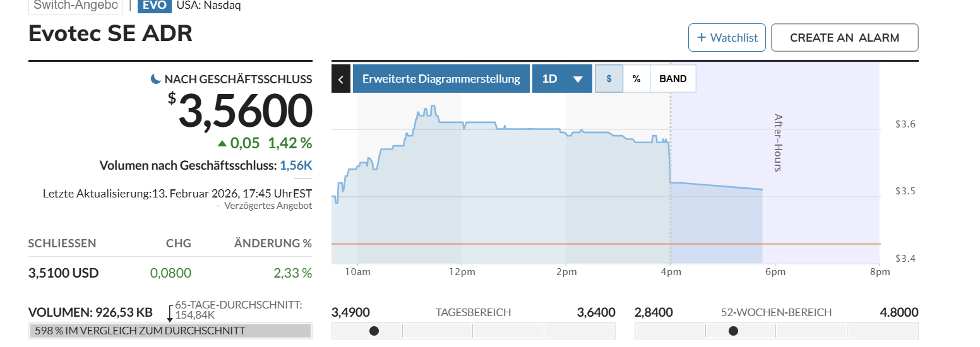Click the EVO ticker badge

154,6
